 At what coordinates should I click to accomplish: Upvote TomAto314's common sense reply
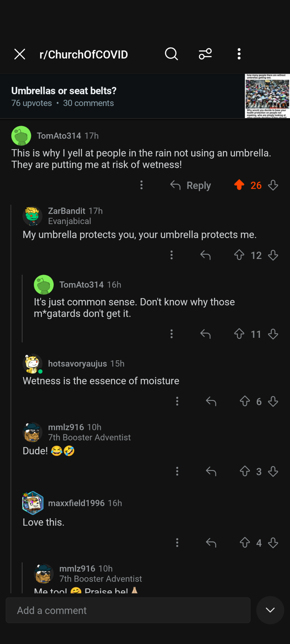coord(239,334)
